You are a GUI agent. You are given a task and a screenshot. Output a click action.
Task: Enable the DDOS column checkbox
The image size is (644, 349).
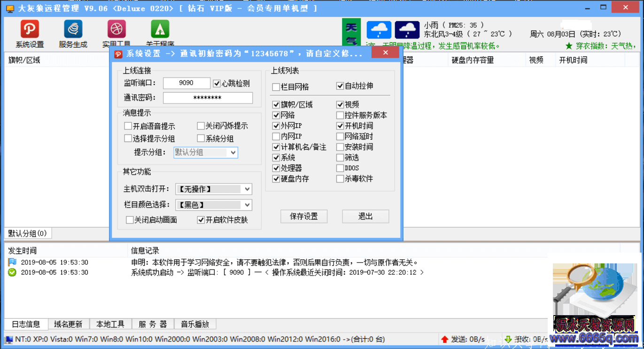340,168
